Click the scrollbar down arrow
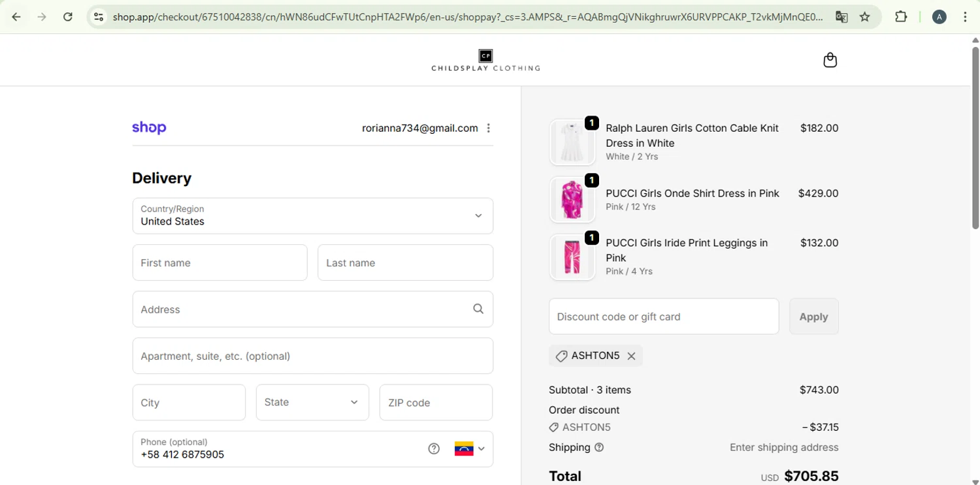This screenshot has height=485, width=980. click(975, 481)
